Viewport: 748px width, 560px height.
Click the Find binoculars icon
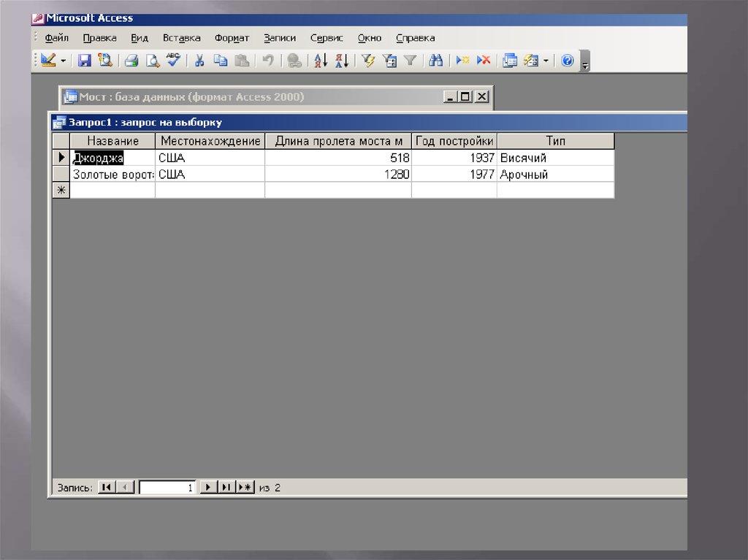point(436,61)
